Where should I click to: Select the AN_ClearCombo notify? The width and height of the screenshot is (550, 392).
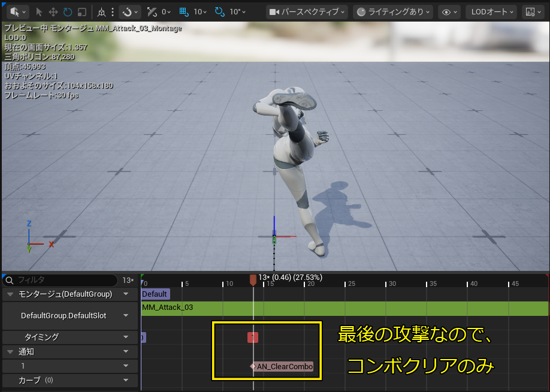tap(282, 367)
